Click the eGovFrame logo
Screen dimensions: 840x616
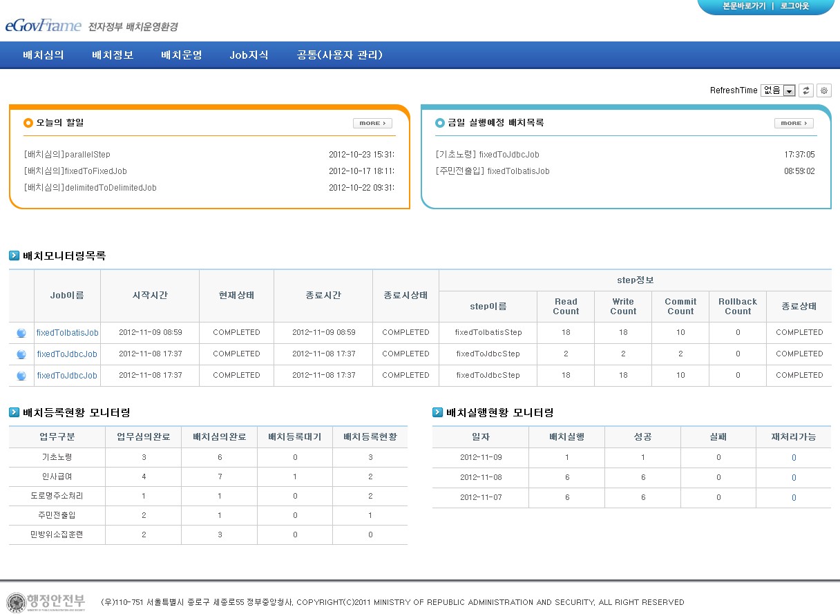(43, 26)
